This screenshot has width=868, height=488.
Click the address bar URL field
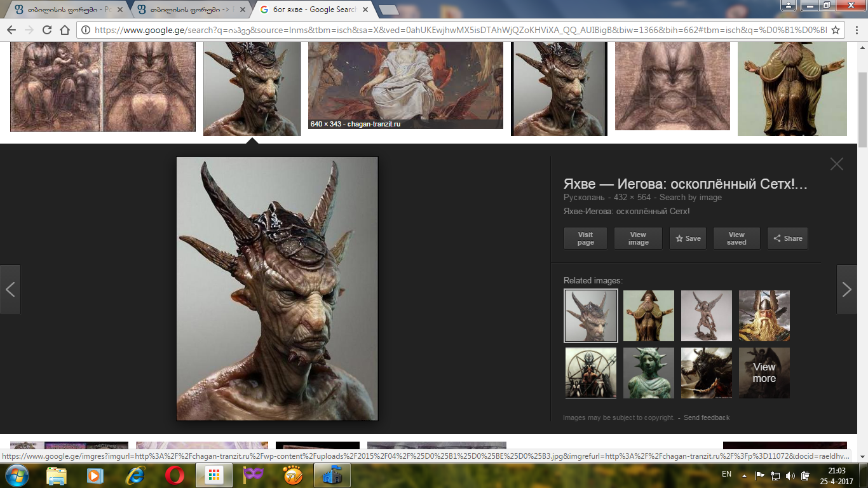460,30
